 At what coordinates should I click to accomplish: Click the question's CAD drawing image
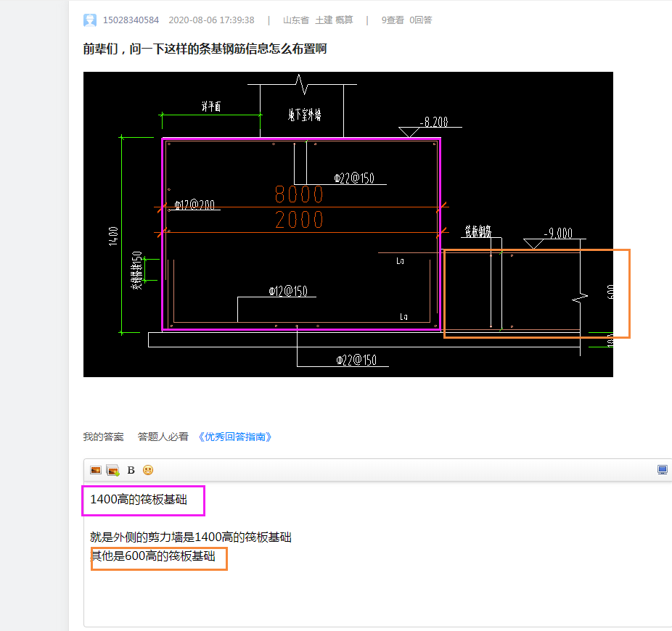click(x=348, y=224)
